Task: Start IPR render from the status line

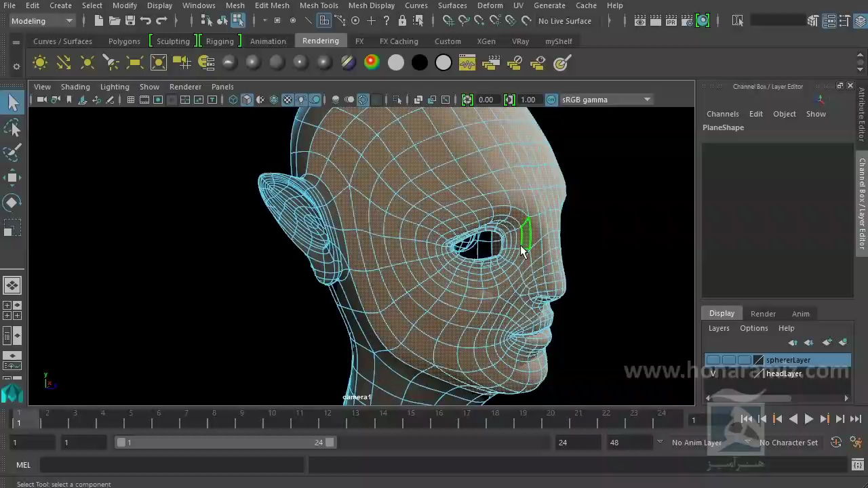Action: point(671,21)
